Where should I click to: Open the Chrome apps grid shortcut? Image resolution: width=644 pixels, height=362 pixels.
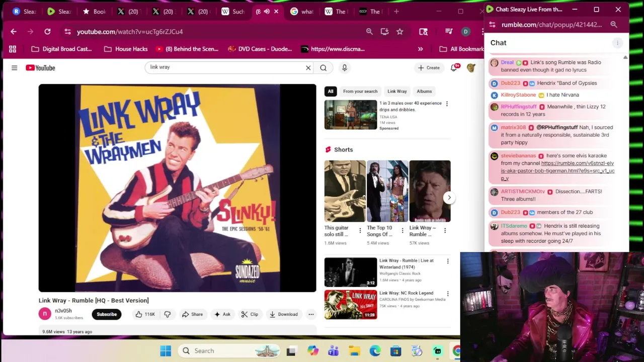[x=13, y=49]
